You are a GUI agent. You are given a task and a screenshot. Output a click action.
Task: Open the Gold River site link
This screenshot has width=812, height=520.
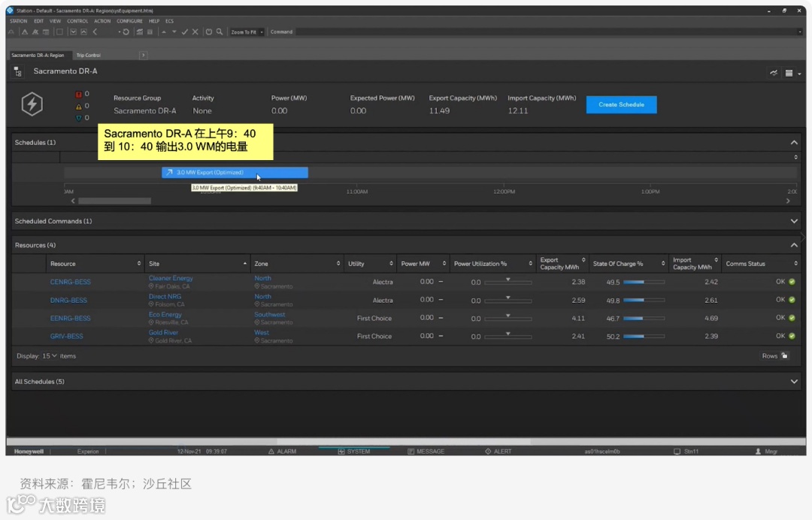(x=163, y=333)
